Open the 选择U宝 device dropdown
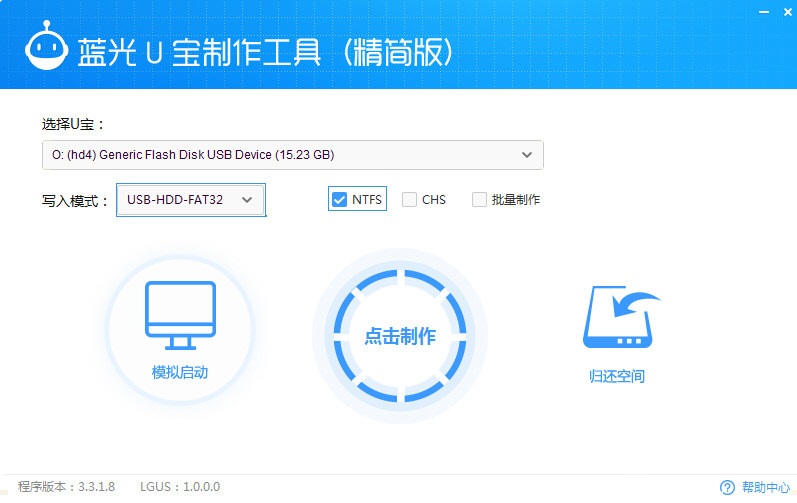Viewport: 797px width, 503px height. pyautogui.click(x=293, y=155)
